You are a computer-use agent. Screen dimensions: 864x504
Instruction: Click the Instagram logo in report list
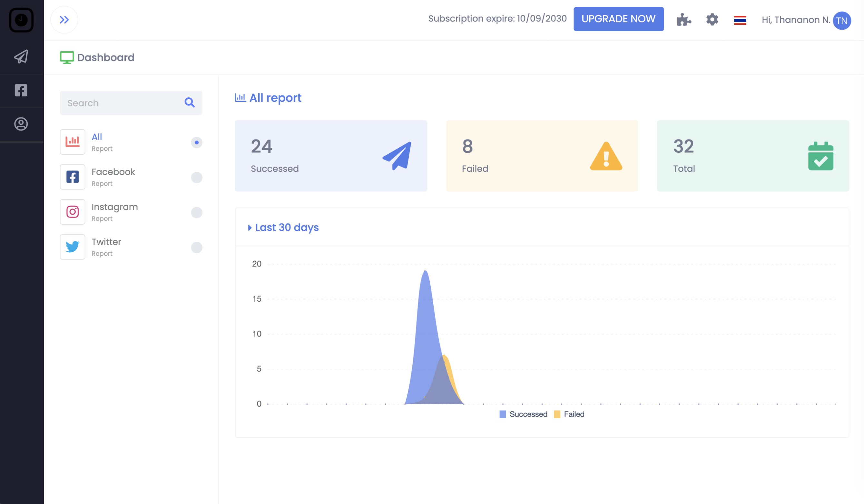coord(72,212)
